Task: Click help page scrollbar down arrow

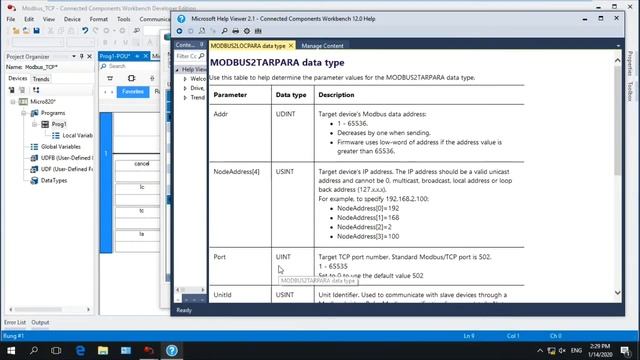Action: point(618,293)
